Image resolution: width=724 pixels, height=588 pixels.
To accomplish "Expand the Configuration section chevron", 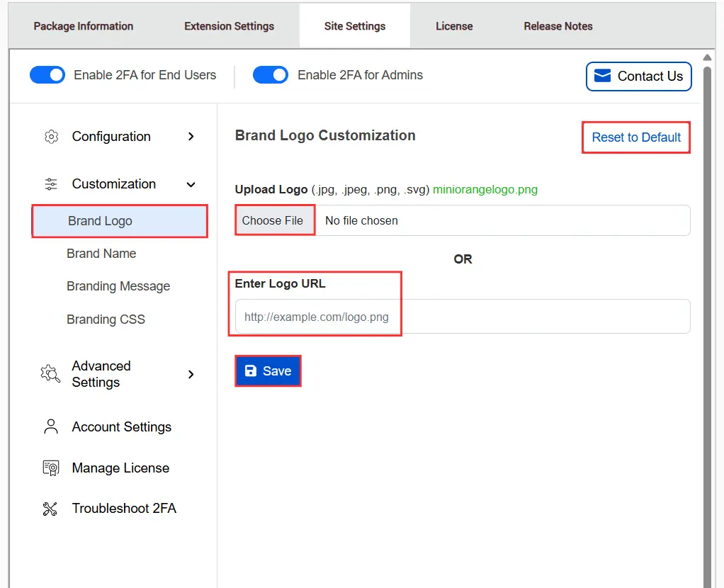I will [191, 137].
